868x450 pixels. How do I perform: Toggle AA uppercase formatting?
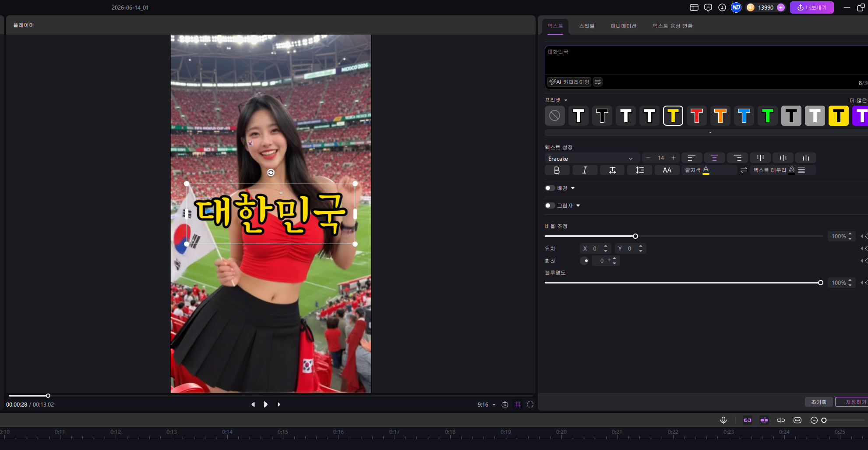667,170
